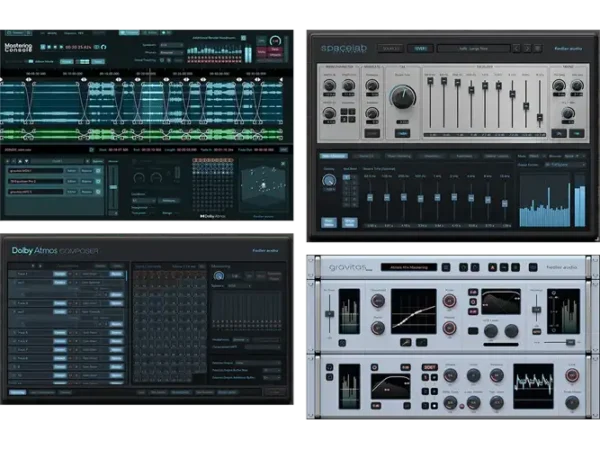Select the A state button in Gravitas
This screenshot has height=450, width=600.
492,267
